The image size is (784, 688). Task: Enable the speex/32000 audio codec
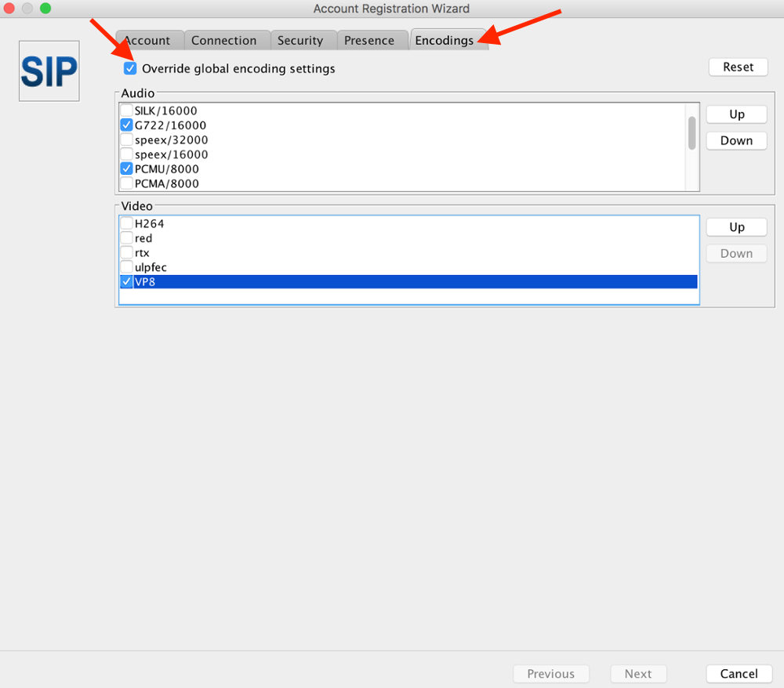(126, 139)
